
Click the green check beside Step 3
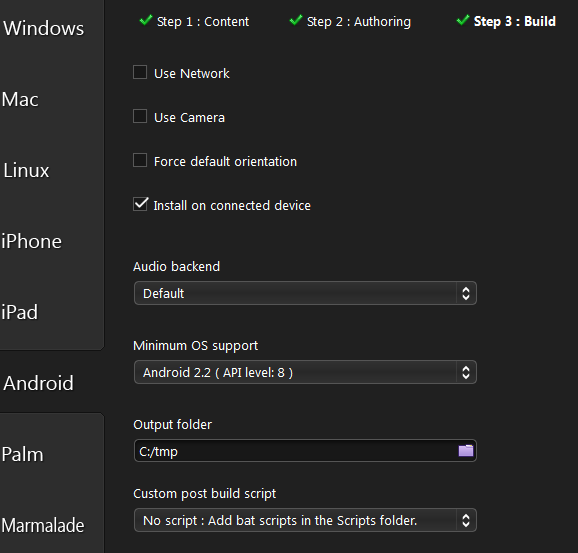[x=463, y=20]
